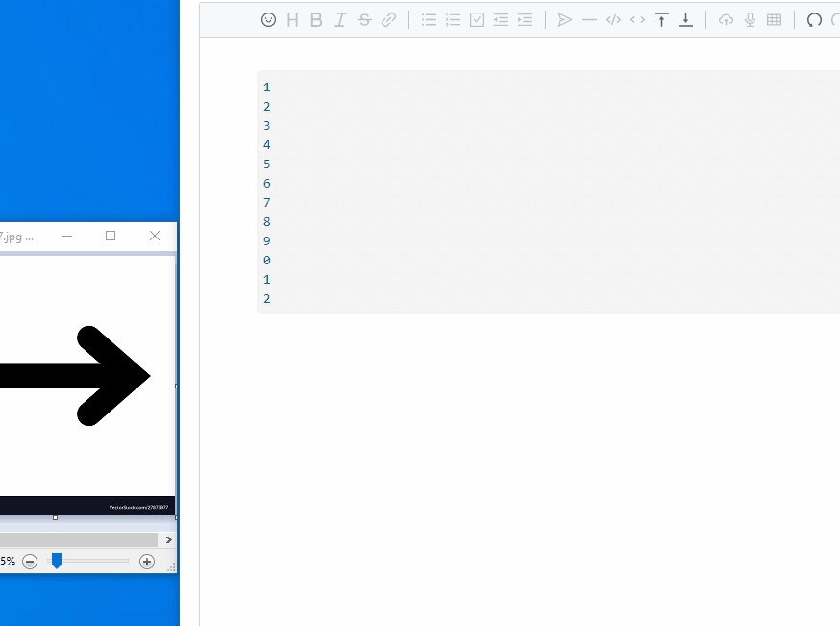The image size is (840, 626).
Task: Insert a hyperlink
Action: 388,19
